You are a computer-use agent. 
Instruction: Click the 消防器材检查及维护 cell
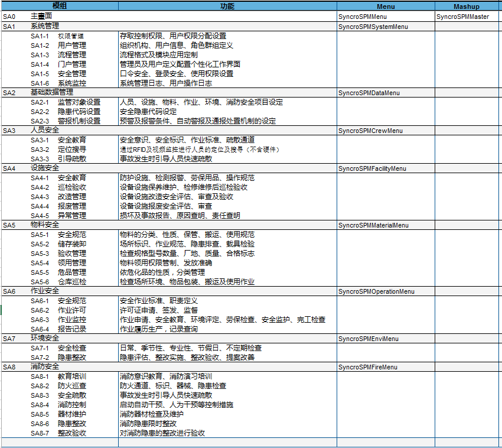click(227, 414)
